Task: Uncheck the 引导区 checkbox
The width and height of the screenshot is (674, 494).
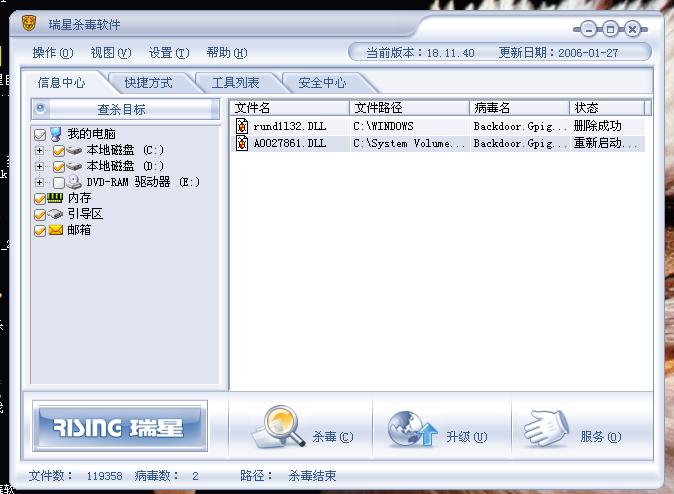Action: [x=40, y=215]
